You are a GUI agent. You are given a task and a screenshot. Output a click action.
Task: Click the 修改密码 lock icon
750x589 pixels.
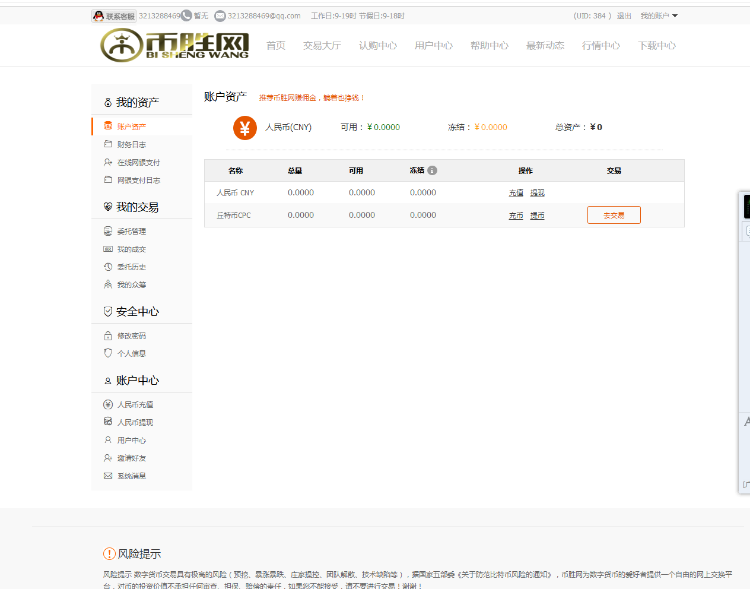click(108, 336)
